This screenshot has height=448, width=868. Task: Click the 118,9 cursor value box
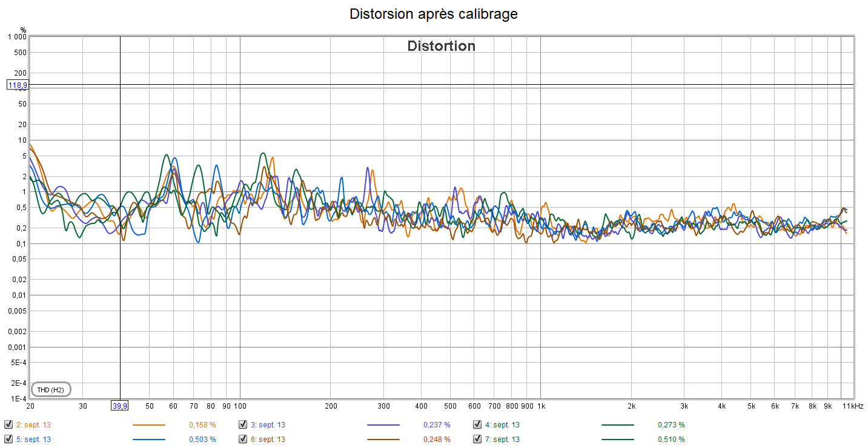(x=18, y=85)
